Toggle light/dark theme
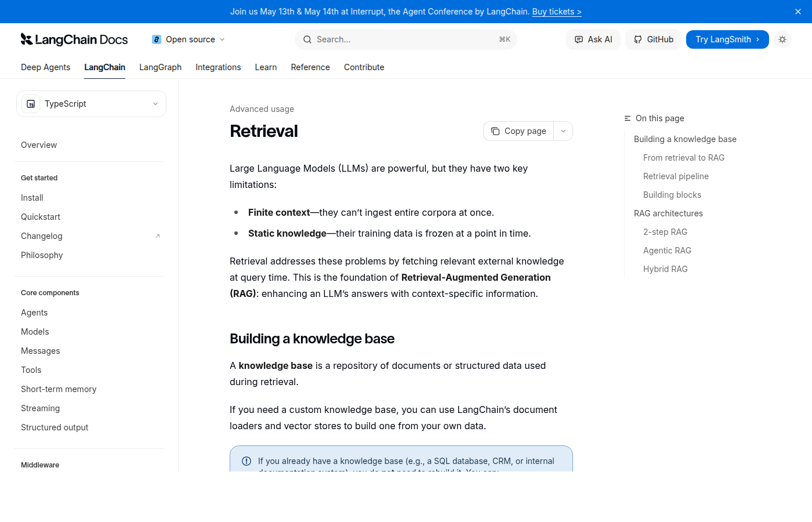The height and width of the screenshot is (522, 812). click(782, 39)
